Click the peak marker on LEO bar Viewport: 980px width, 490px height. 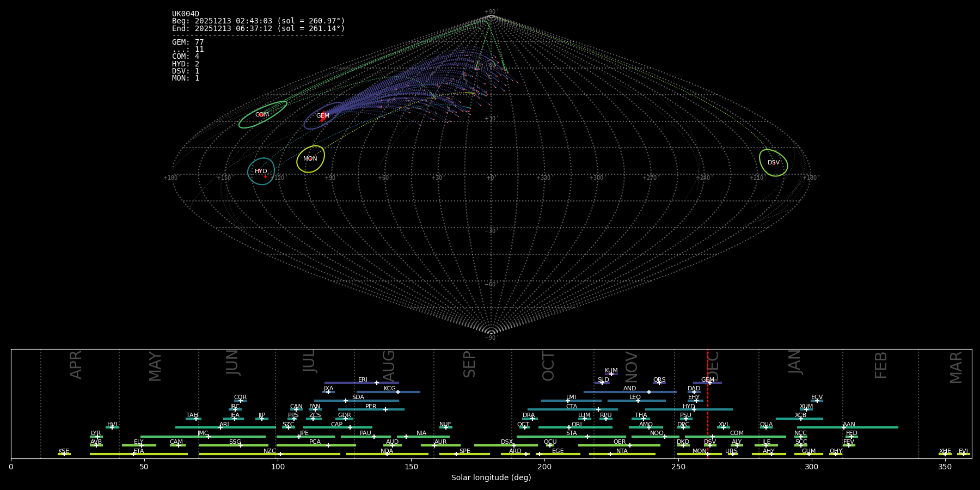(x=638, y=401)
